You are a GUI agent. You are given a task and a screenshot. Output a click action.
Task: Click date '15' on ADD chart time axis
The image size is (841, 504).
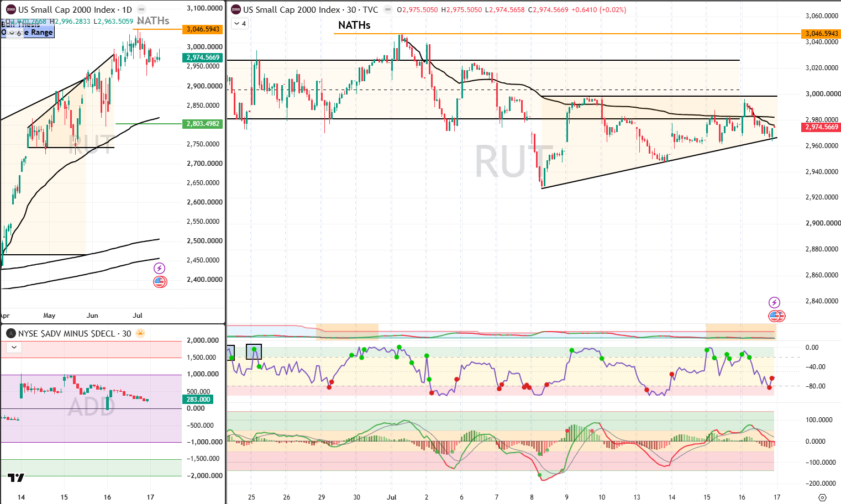(64, 497)
